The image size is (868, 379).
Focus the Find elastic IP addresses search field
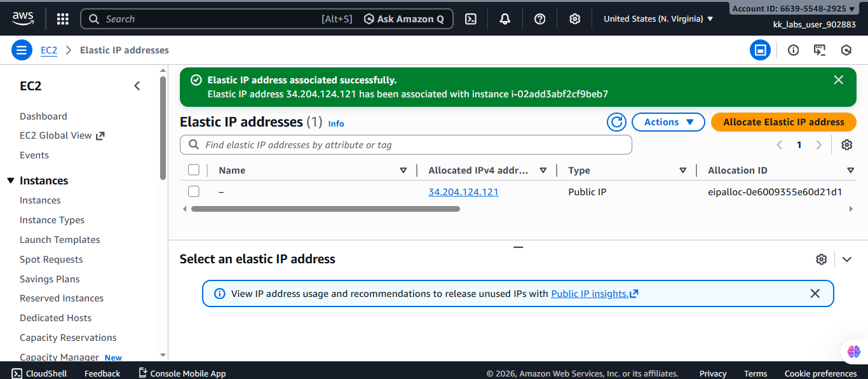pos(407,145)
